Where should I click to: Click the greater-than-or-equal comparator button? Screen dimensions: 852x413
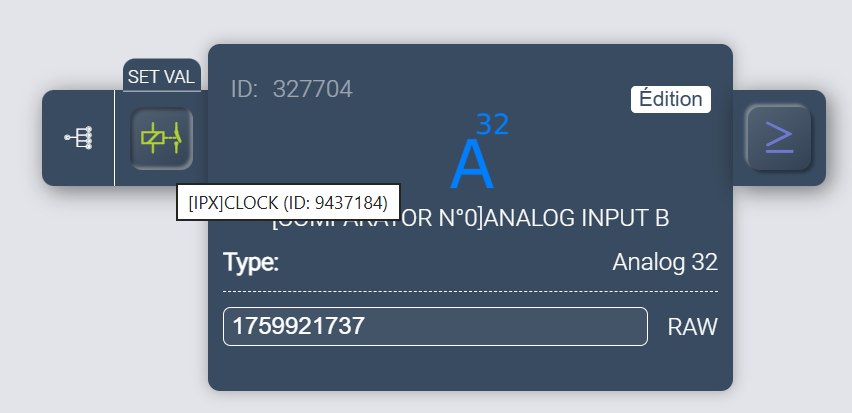coord(778,138)
